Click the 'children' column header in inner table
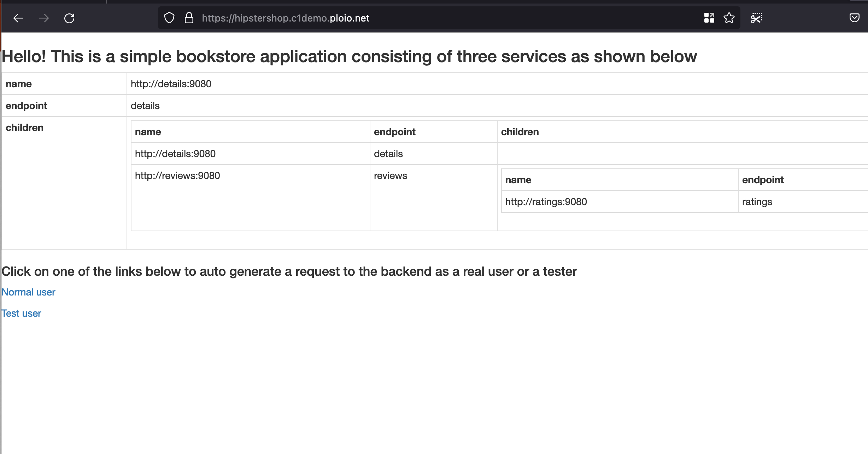This screenshot has height=454, width=868. click(x=520, y=132)
